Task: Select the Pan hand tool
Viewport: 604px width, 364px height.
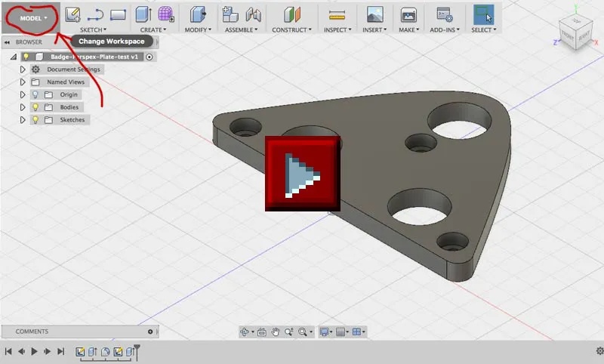Action: click(x=275, y=332)
